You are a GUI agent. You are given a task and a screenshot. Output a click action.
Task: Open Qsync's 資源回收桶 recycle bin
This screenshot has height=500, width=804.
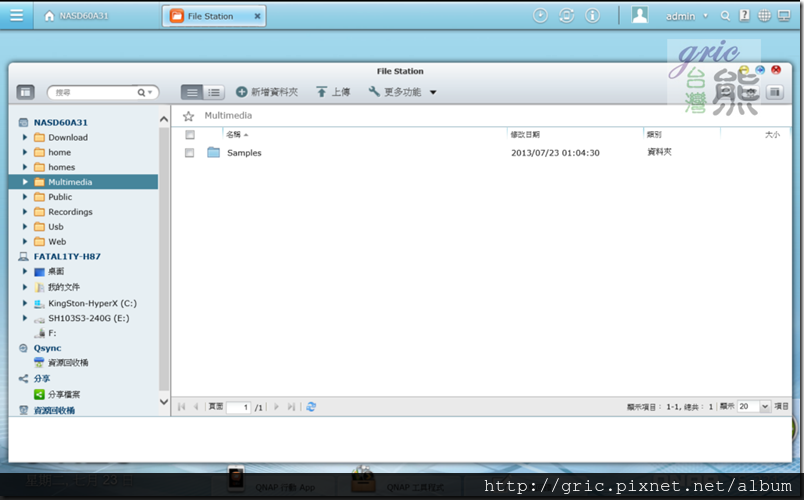click(x=68, y=363)
